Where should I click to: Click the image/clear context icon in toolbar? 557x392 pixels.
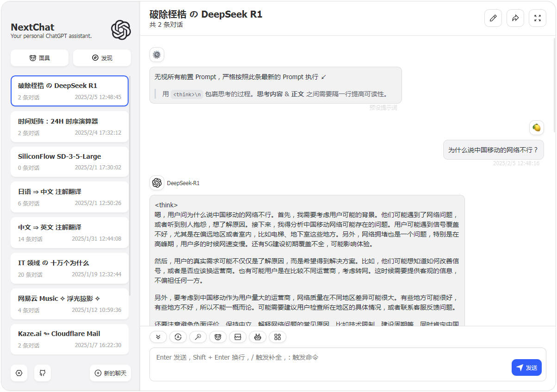tap(238, 337)
